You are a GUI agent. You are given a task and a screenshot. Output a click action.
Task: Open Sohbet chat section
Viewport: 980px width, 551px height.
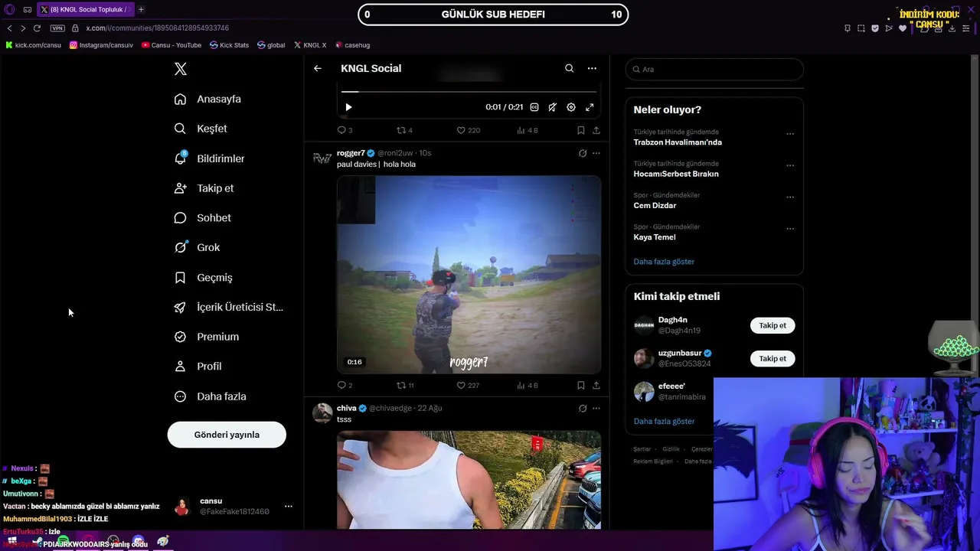202,218
